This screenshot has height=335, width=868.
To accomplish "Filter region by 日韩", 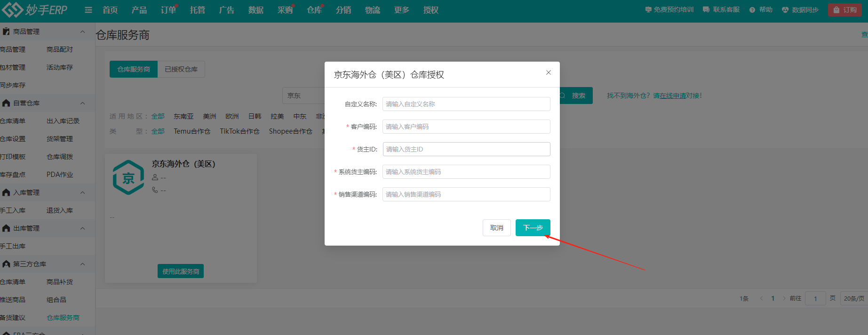I will pos(255,116).
